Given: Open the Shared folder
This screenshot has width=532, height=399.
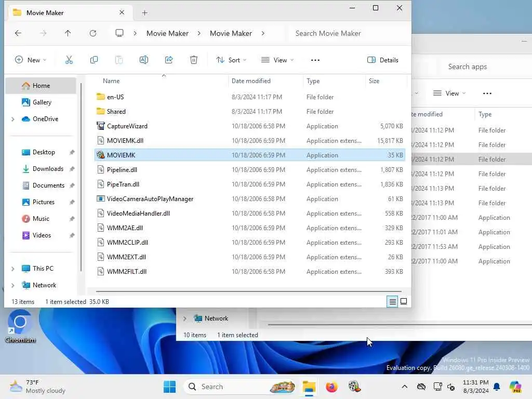Looking at the screenshot, I should (116, 112).
